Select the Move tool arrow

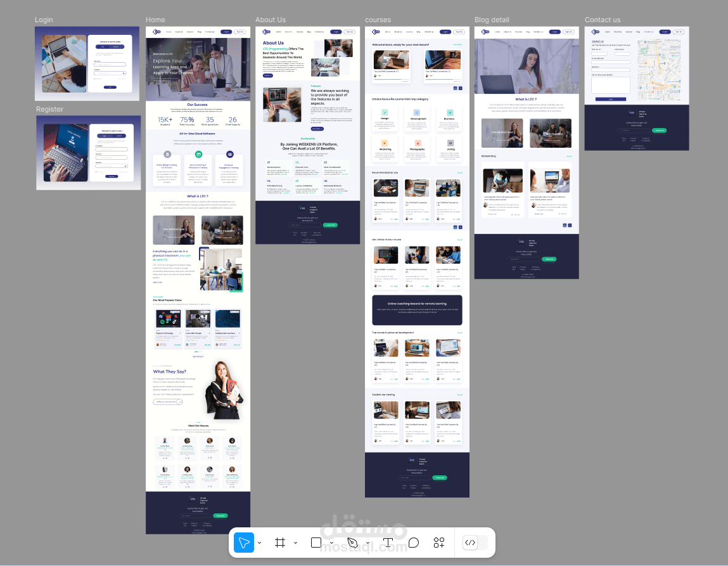244,543
